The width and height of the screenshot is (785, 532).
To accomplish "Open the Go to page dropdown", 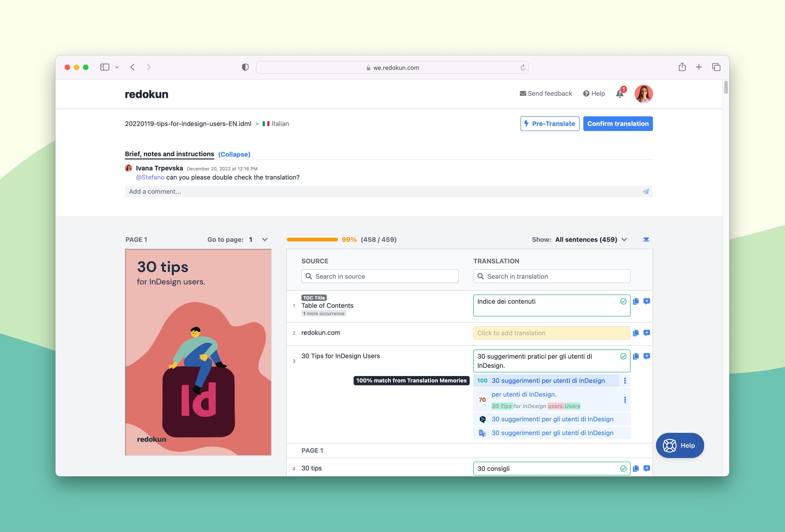I will (x=259, y=240).
